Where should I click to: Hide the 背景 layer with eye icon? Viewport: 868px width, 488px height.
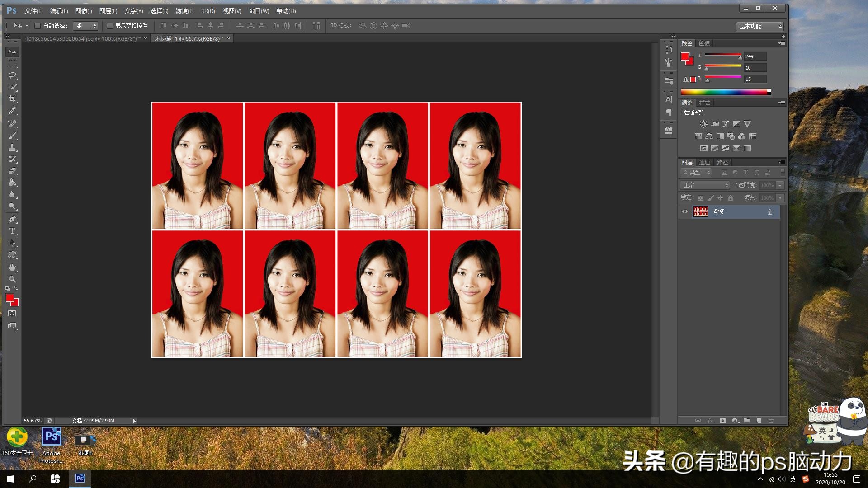[x=685, y=212]
